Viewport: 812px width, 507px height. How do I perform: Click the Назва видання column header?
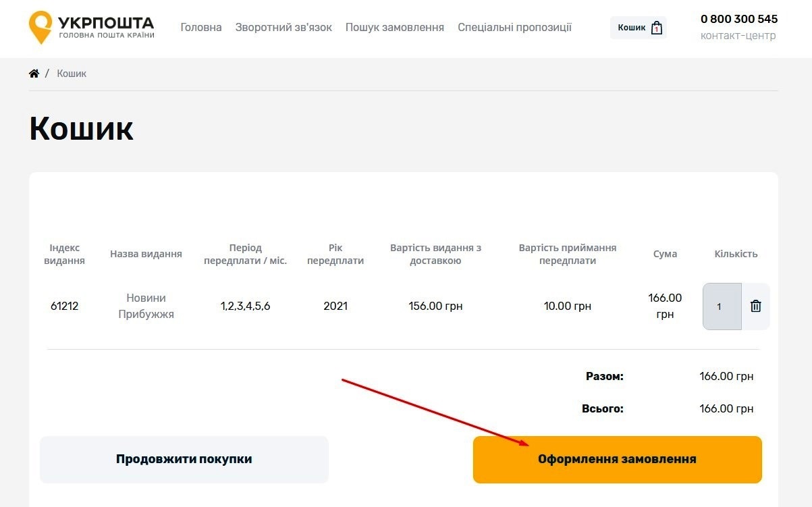point(146,255)
